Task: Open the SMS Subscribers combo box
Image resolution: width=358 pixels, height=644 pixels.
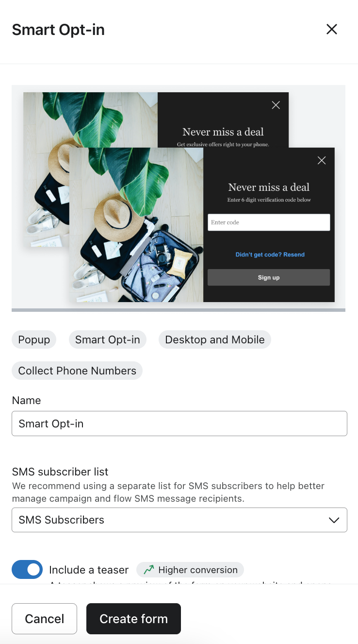Action: point(179,520)
